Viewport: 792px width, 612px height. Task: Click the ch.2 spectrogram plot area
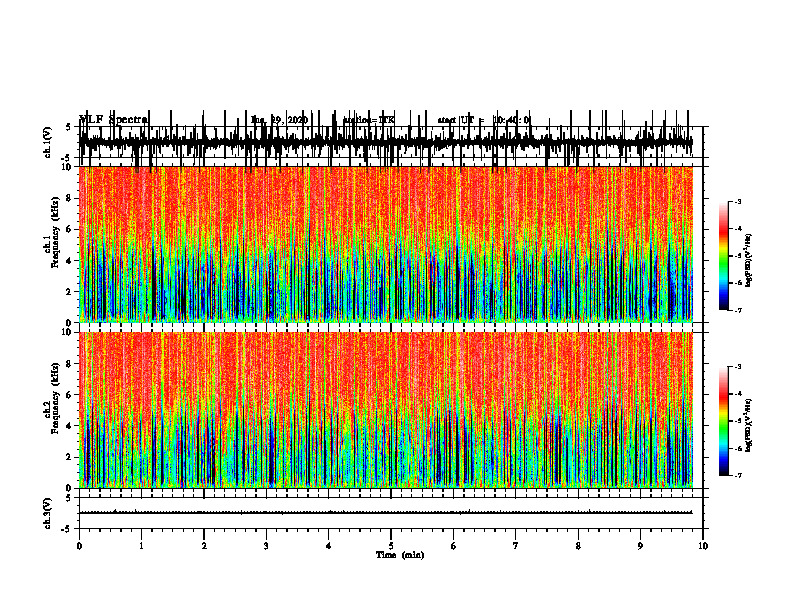pos(386,410)
